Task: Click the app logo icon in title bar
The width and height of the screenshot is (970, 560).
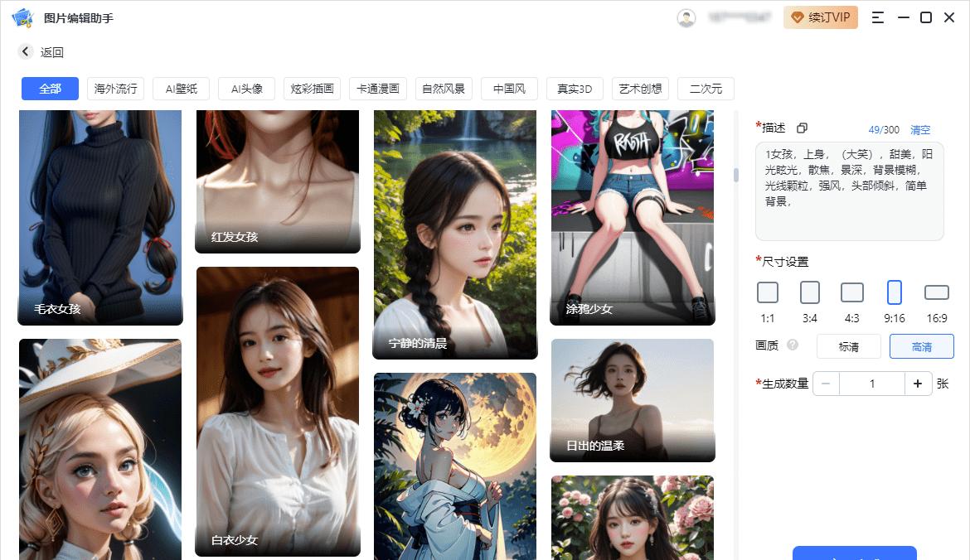Action: (x=22, y=18)
